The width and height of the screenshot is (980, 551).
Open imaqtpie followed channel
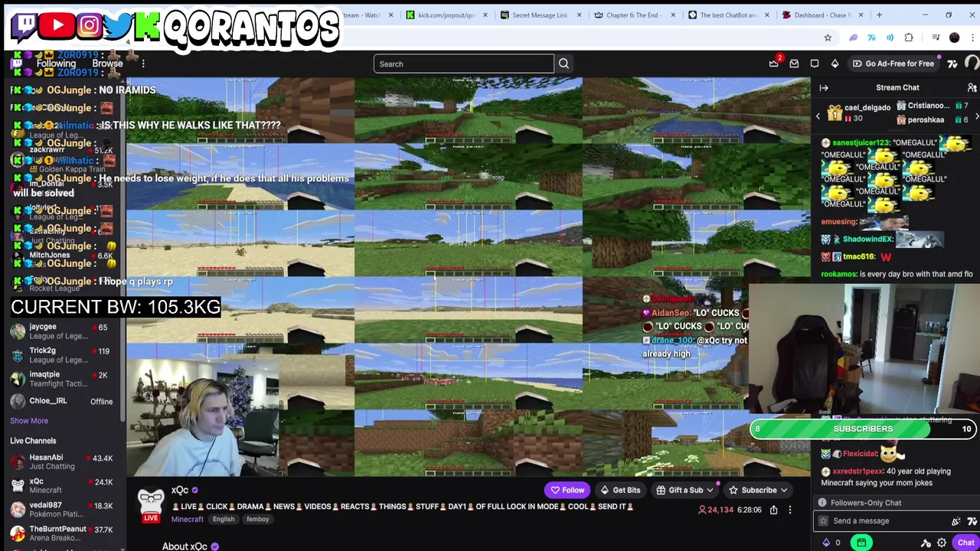61,378
